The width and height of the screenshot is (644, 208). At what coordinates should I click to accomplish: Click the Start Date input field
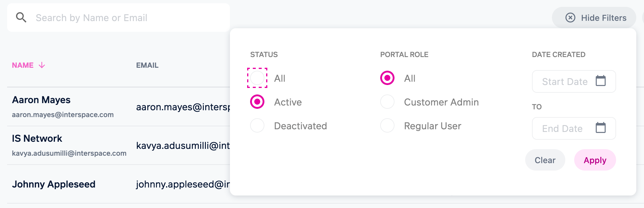[x=564, y=81]
